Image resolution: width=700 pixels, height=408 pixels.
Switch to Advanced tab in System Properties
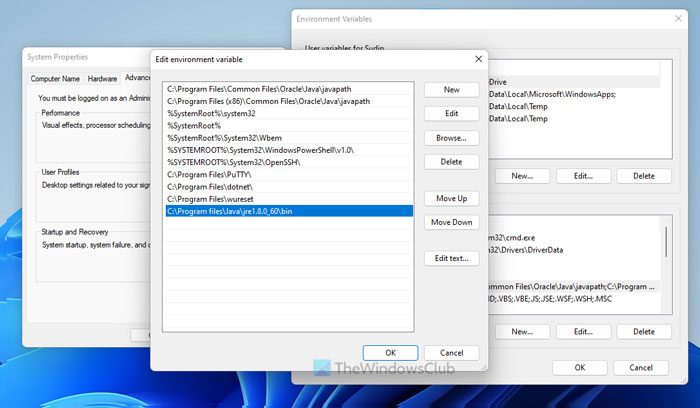coord(137,78)
